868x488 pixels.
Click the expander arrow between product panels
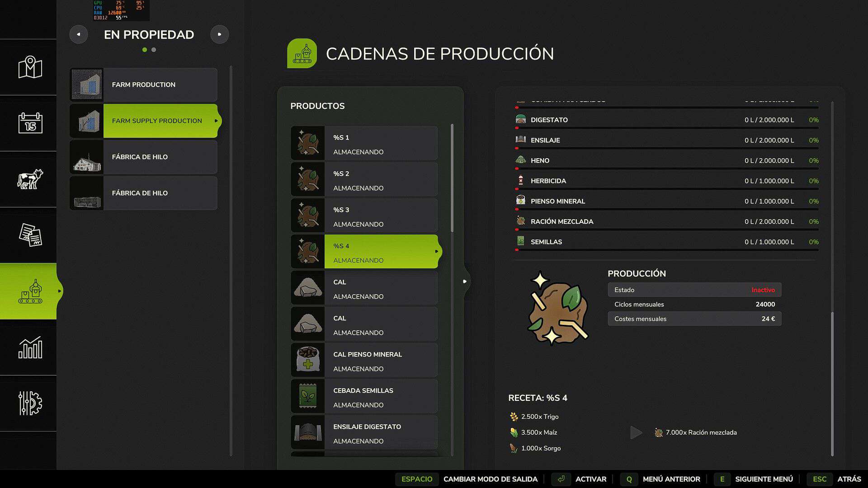[x=465, y=282]
